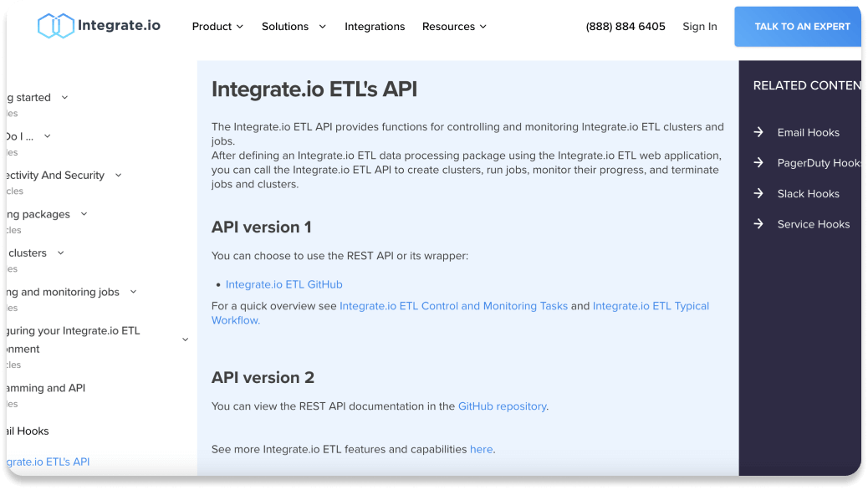The height and width of the screenshot is (490, 868).
Task: Click the arrow icon beside Email Hooks
Action: click(758, 132)
